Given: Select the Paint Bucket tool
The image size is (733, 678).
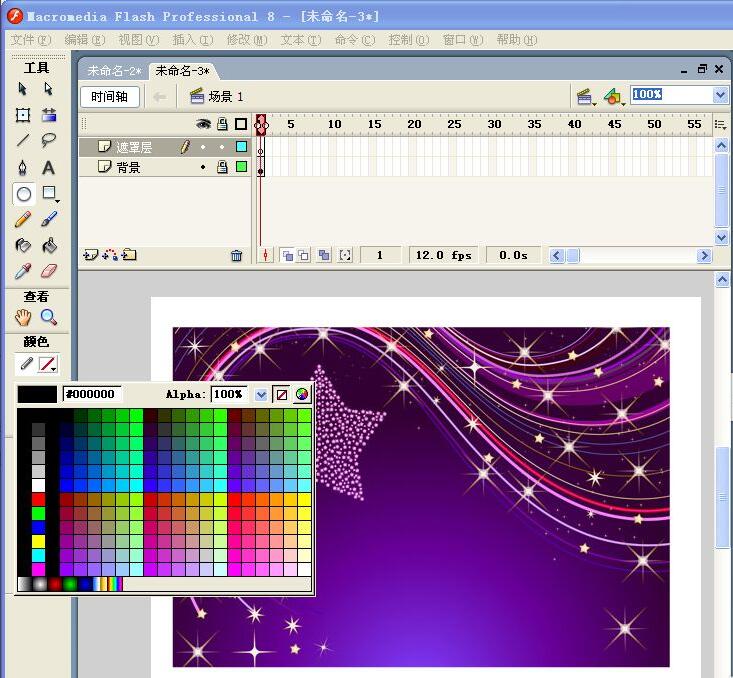Looking at the screenshot, I should point(49,245).
